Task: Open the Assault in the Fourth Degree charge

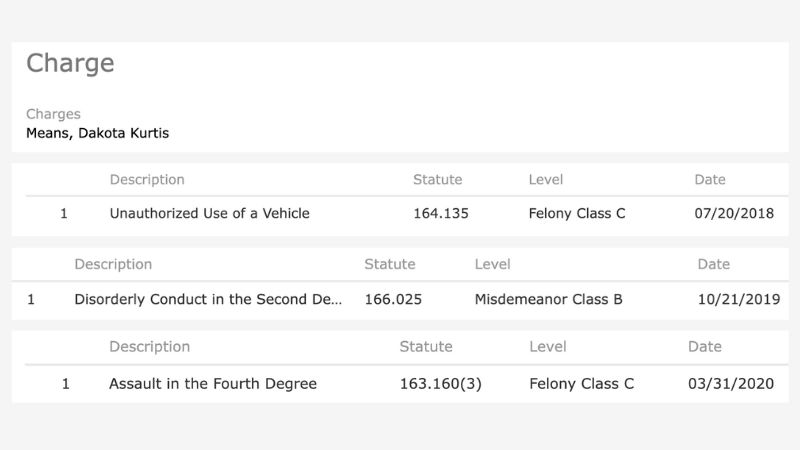Action: (x=213, y=383)
